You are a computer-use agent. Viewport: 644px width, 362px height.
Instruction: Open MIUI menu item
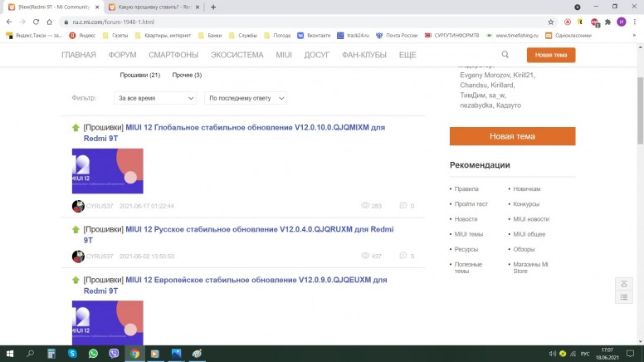click(283, 55)
